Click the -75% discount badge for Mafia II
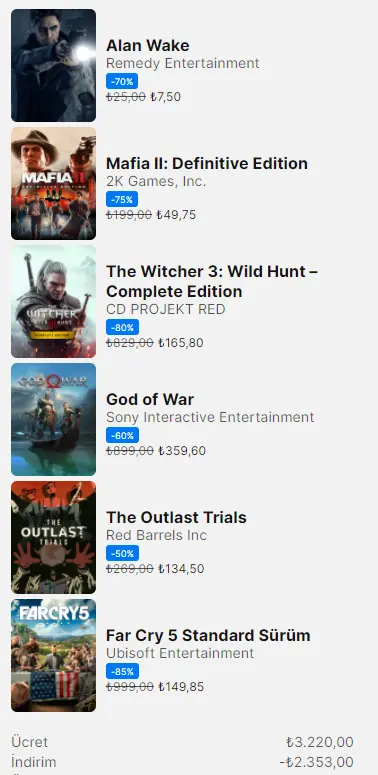The width and height of the screenshot is (378, 775). (122, 200)
